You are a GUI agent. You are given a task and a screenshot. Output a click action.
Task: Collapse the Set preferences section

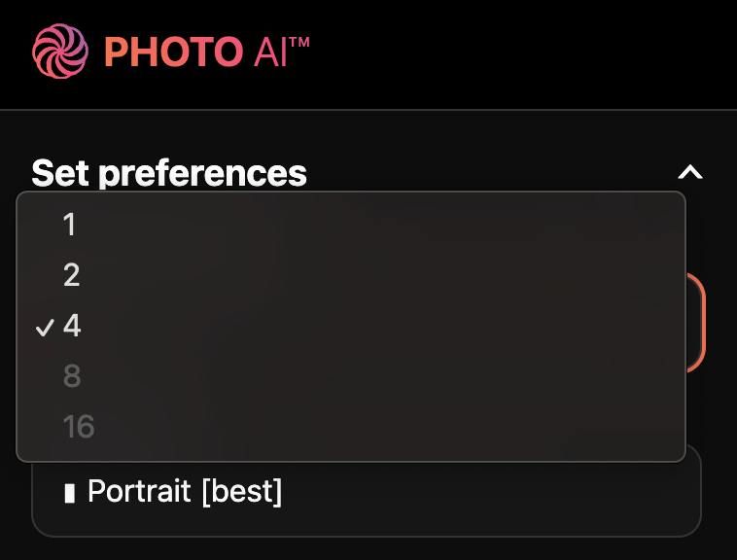click(689, 173)
